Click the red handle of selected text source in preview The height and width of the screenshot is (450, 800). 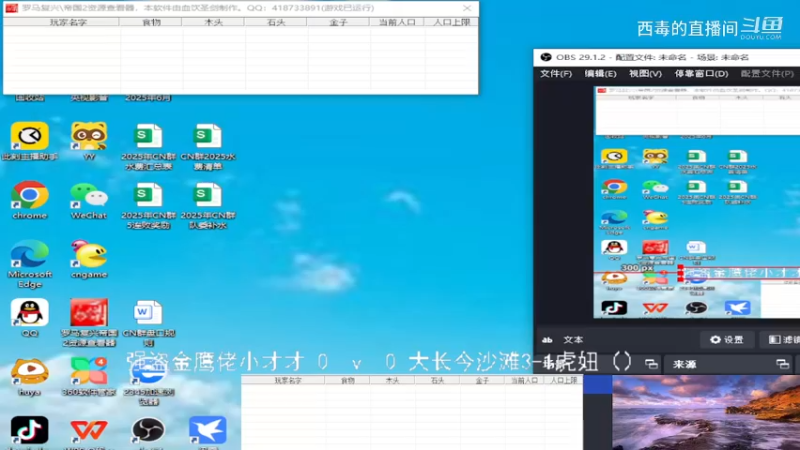click(680, 273)
